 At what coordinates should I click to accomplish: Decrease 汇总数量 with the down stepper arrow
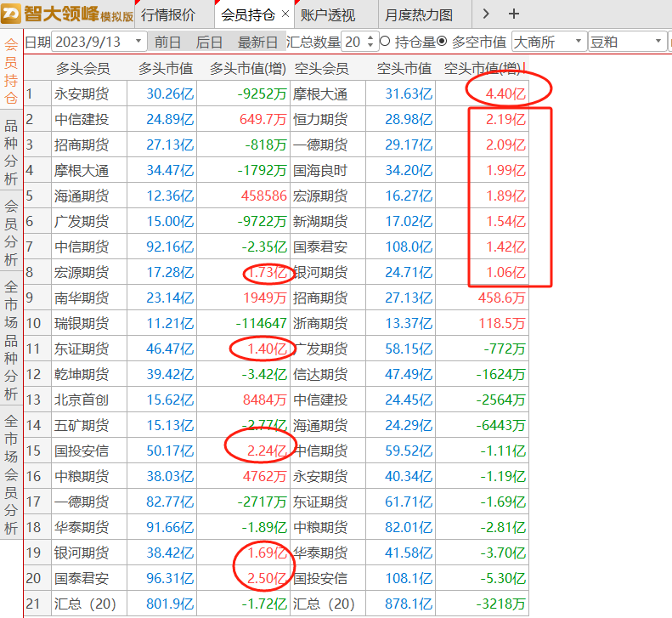[x=370, y=45]
